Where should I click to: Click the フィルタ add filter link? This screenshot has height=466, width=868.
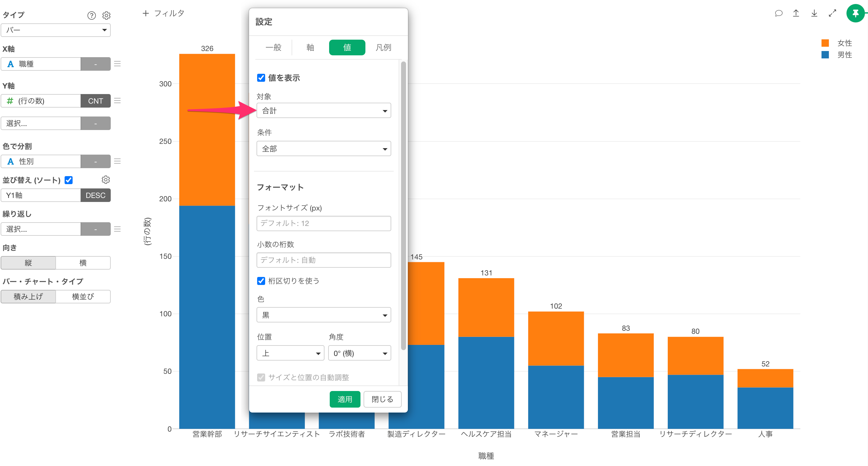point(169,13)
